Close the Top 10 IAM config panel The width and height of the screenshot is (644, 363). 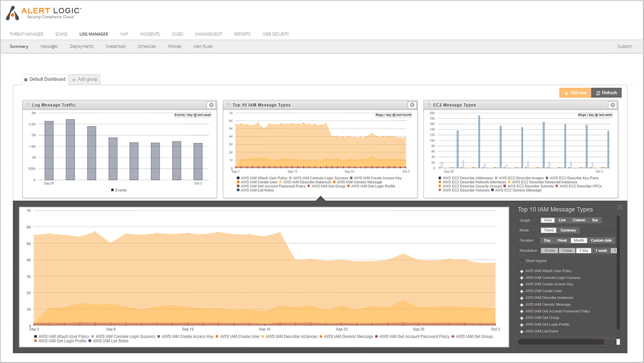point(620,207)
